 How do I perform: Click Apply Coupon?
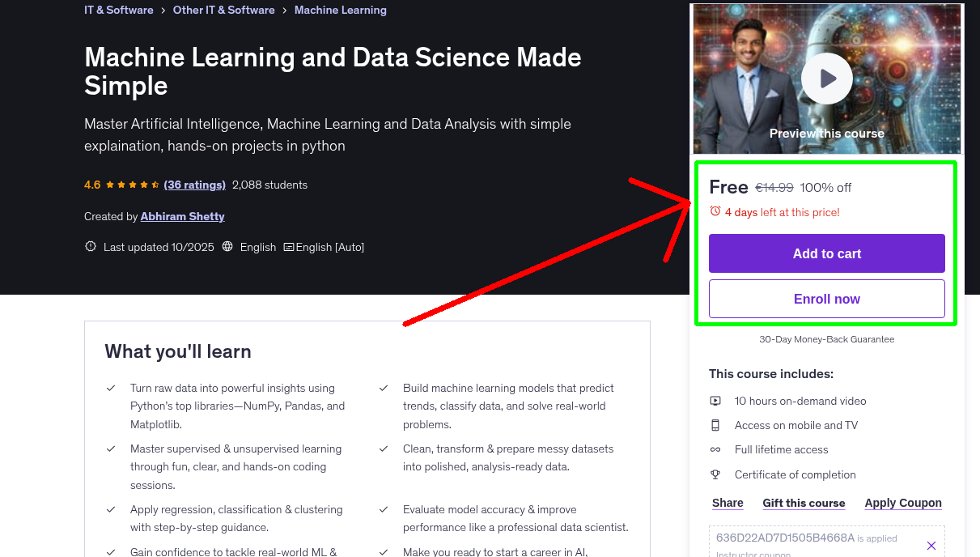coord(902,503)
